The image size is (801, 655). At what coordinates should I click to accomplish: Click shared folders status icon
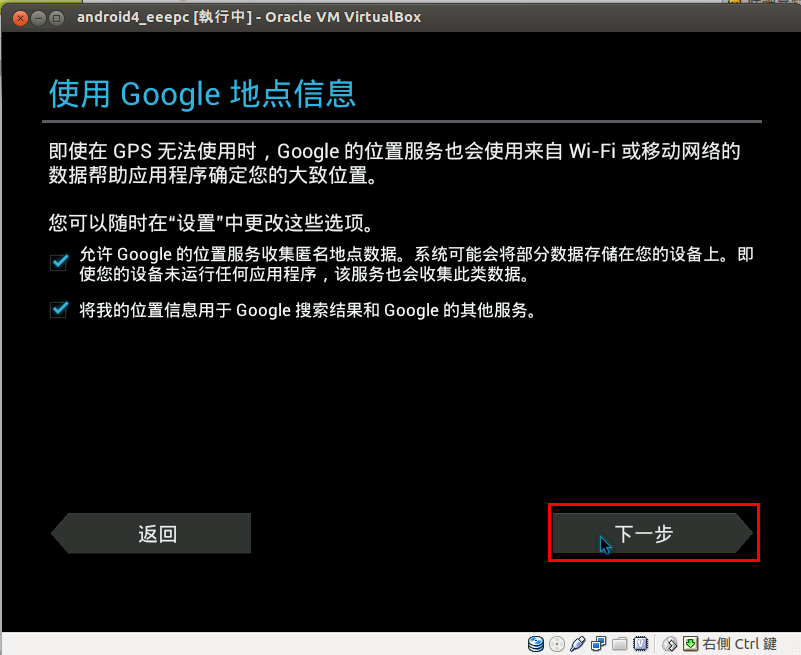(x=619, y=644)
